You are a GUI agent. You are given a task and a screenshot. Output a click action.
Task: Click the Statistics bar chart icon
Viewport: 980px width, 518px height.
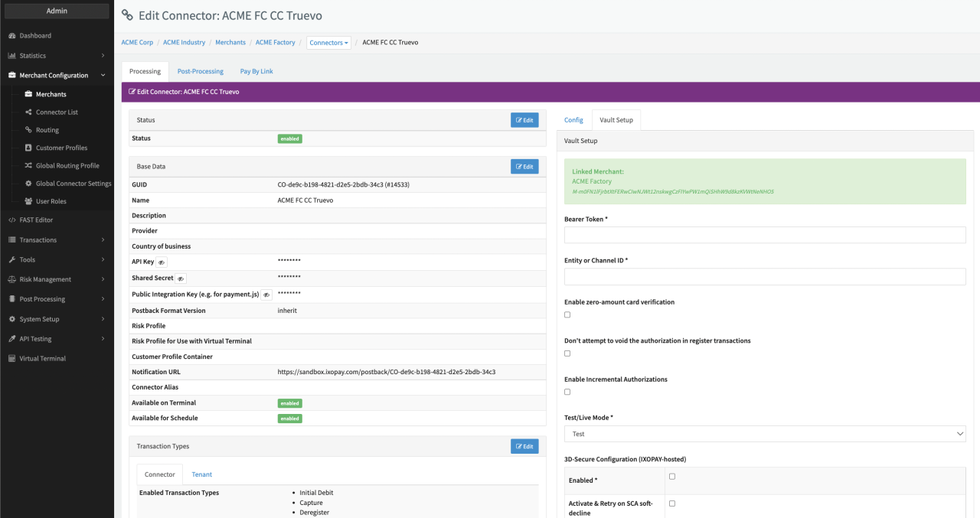[x=12, y=56]
